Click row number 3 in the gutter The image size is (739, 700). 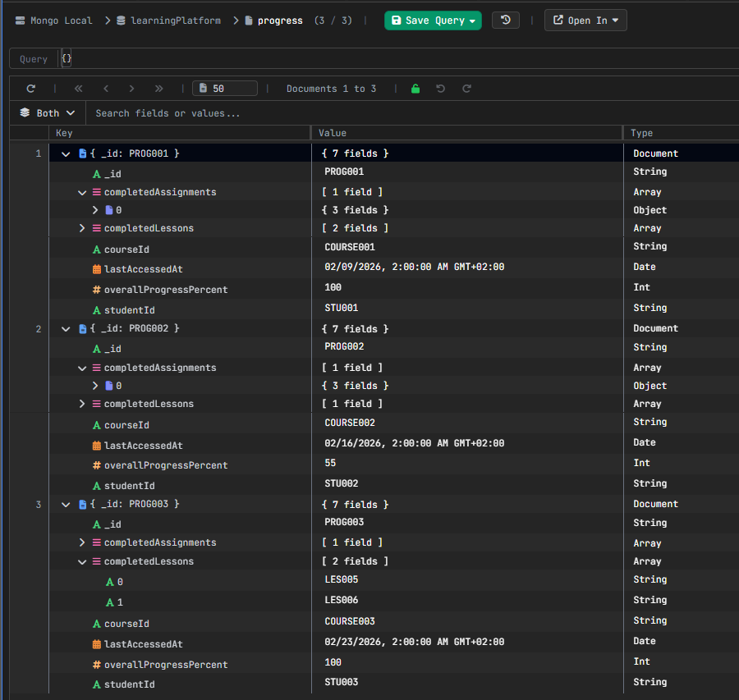click(38, 505)
